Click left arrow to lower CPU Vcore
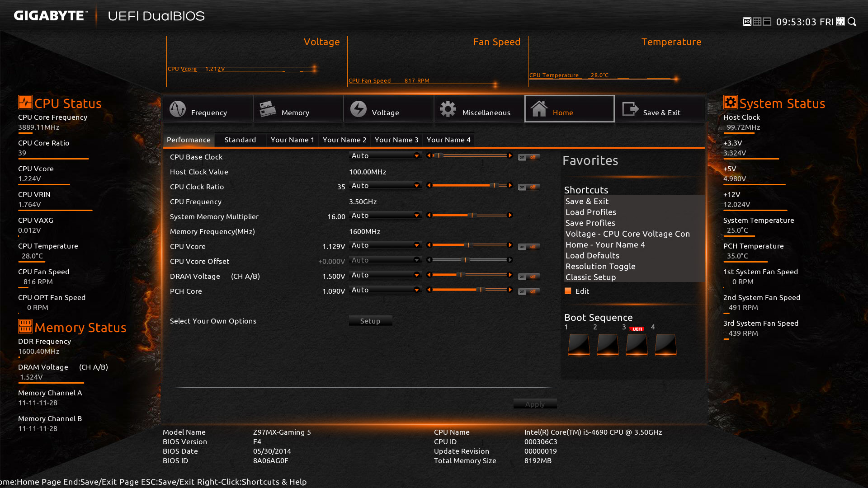This screenshot has width=868, height=488. [429, 245]
